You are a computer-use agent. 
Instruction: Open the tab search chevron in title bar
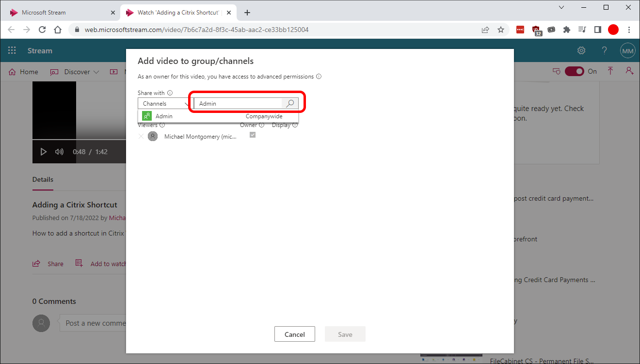pyautogui.click(x=561, y=7)
